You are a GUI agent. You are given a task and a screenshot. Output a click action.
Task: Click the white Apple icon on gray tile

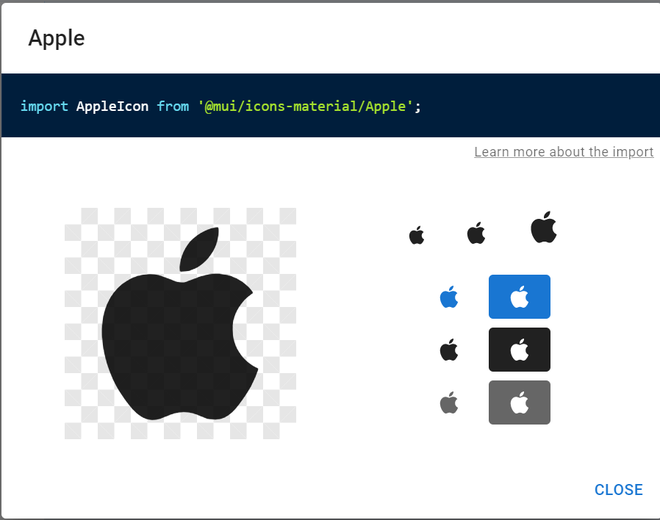(x=519, y=403)
